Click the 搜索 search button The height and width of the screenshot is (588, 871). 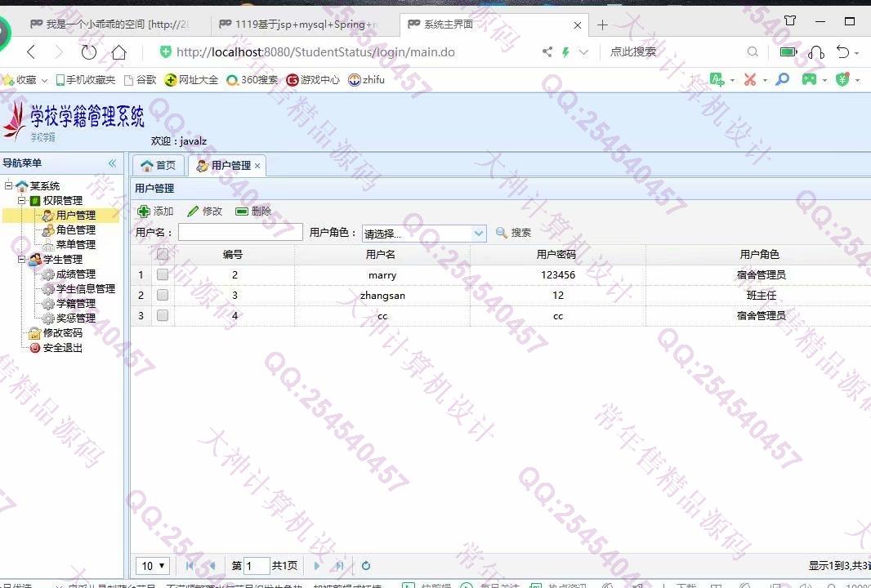pyautogui.click(x=513, y=233)
